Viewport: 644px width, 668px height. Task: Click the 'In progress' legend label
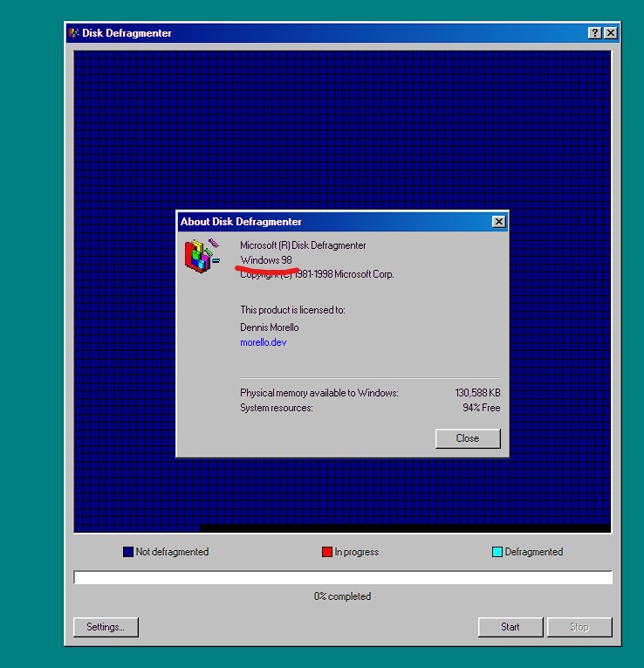tap(356, 552)
